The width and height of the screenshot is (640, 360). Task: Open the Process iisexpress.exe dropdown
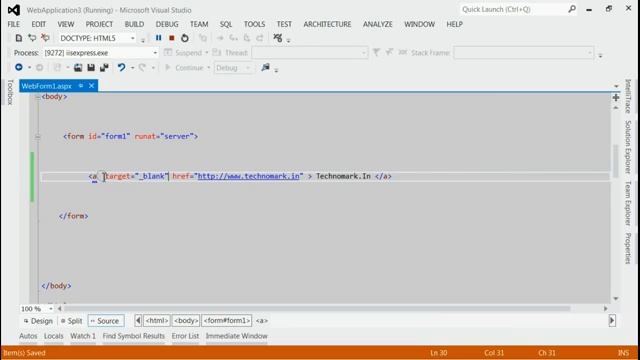(x=155, y=53)
